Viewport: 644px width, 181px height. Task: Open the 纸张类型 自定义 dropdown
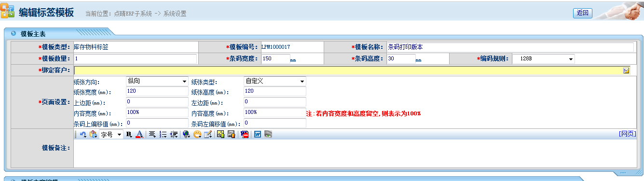click(274, 81)
